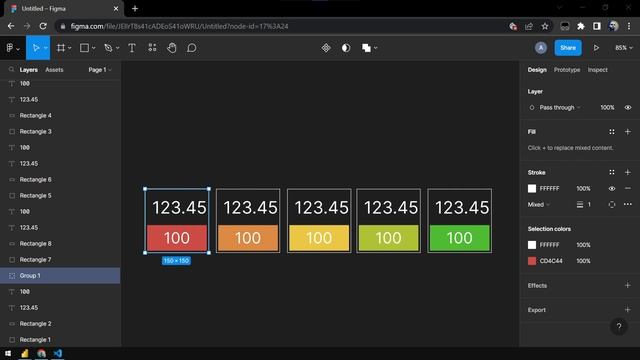The height and width of the screenshot is (360, 640).
Task: Open Chrome from the taskbar
Action: coord(41,353)
